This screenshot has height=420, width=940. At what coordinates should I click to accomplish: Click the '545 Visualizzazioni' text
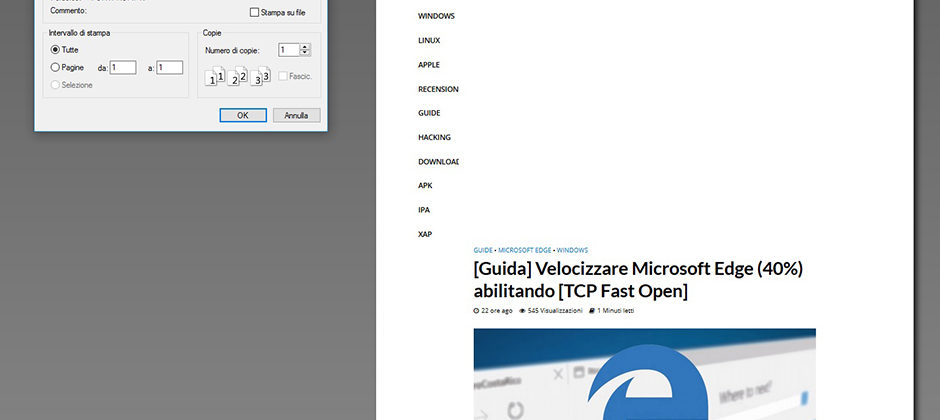coord(555,311)
